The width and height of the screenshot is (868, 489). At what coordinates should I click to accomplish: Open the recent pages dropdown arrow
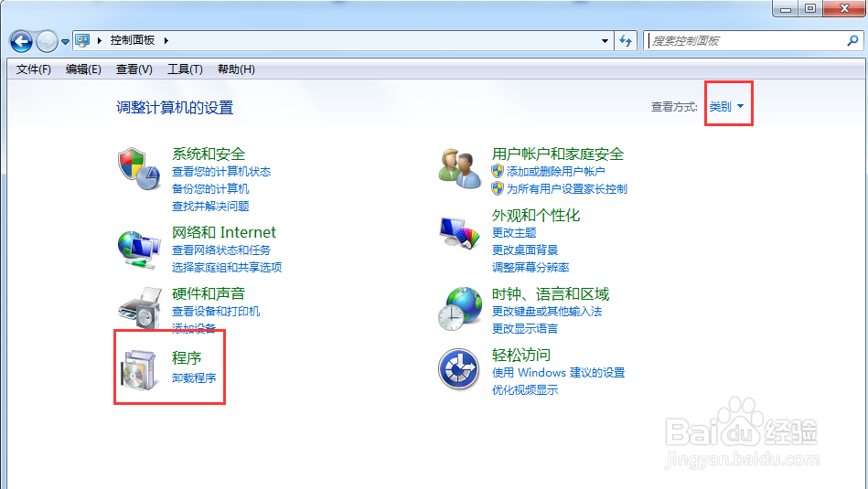pyautogui.click(x=65, y=41)
